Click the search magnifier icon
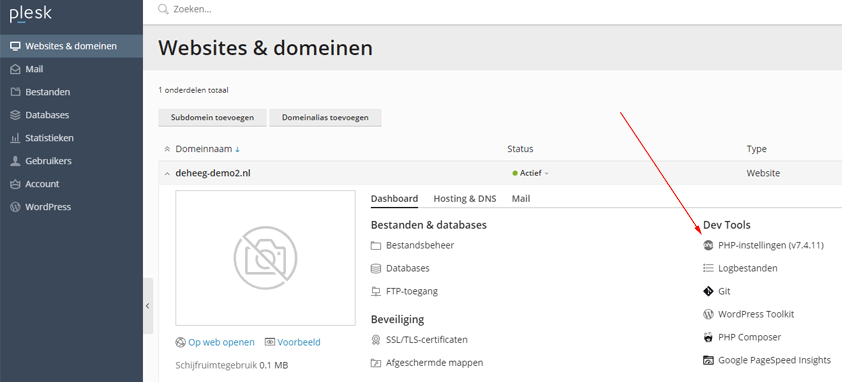 click(163, 9)
